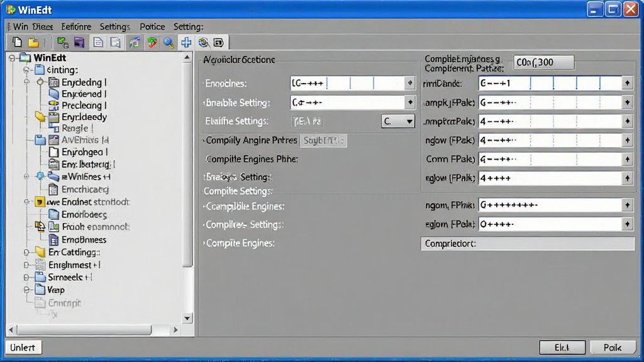This screenshot has height=362, width=644.
Task: Collapse the WinEdt root tree node
Action: [x=12, y=58]
